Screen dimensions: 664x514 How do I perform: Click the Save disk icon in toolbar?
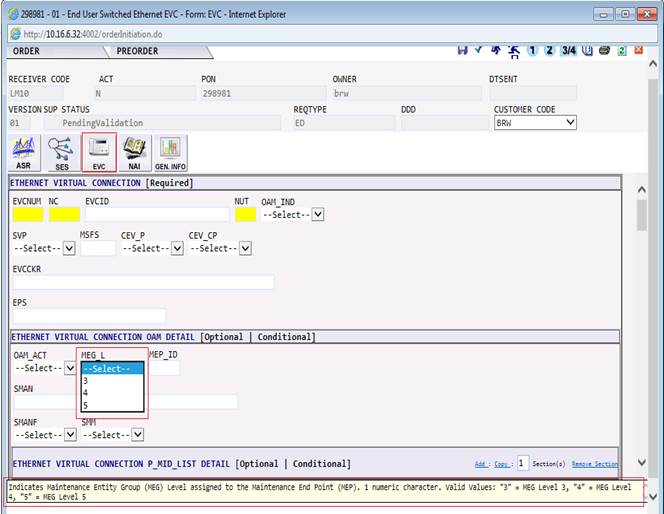coord(462,50)
